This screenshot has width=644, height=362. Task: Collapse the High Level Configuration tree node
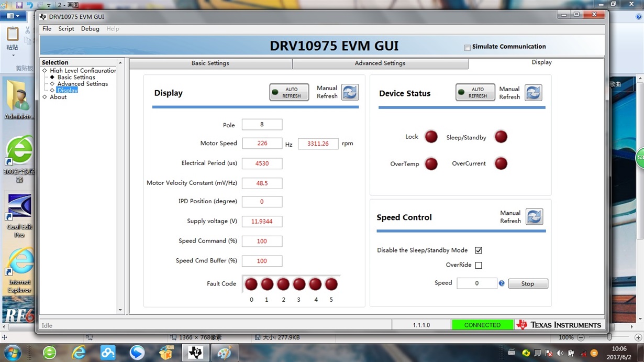click(x=45, y=70)
